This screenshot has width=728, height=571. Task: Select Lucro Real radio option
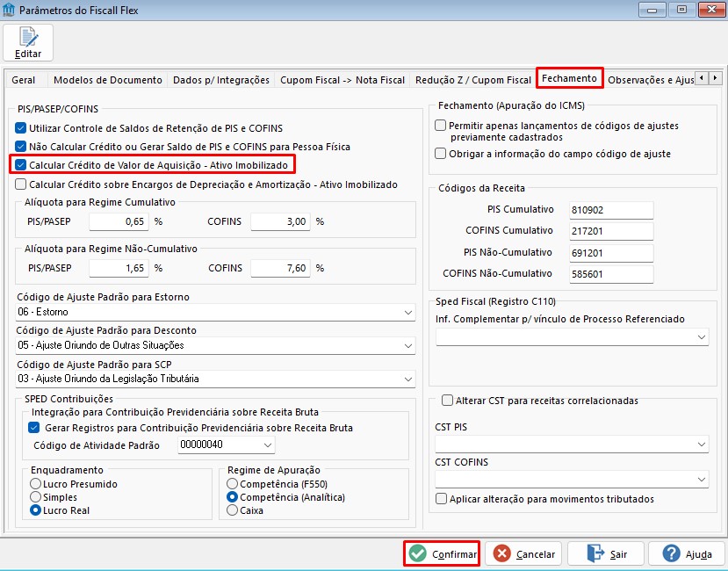[35, 510]
